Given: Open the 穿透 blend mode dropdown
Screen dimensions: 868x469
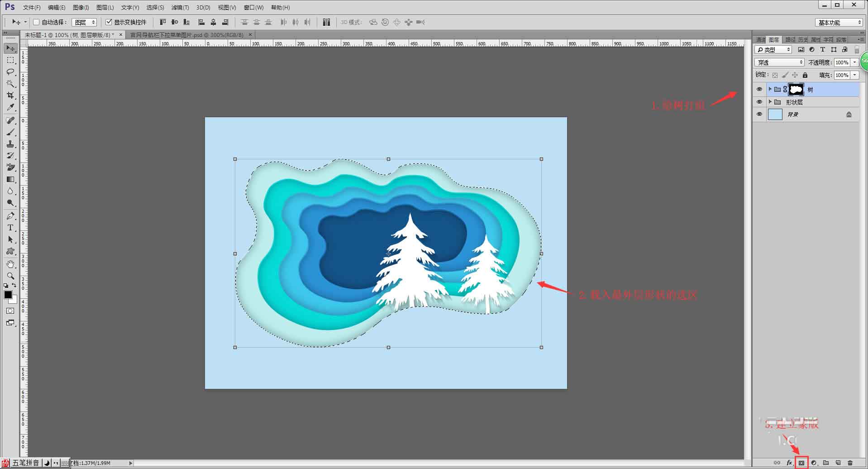Looking at the screenshot, I should pyautogui.click(x=779, y=62).
